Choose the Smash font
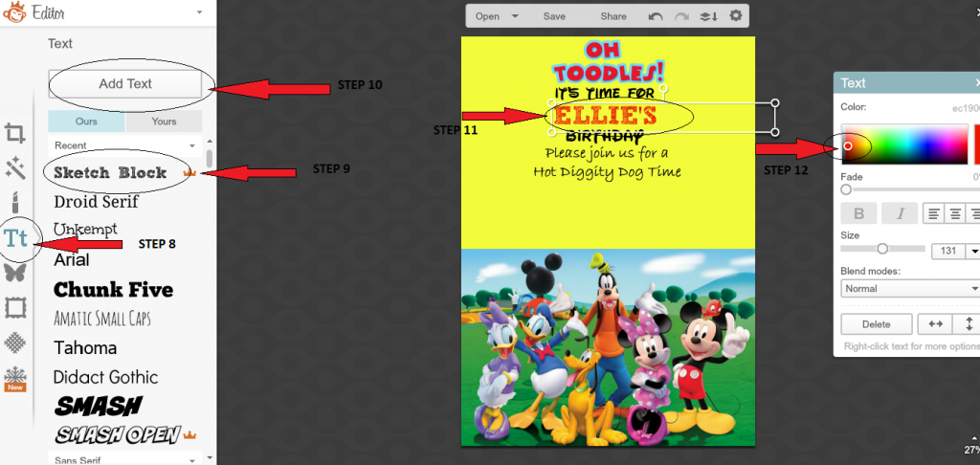The height and width of the screenshot is (465, 980). 99,407
